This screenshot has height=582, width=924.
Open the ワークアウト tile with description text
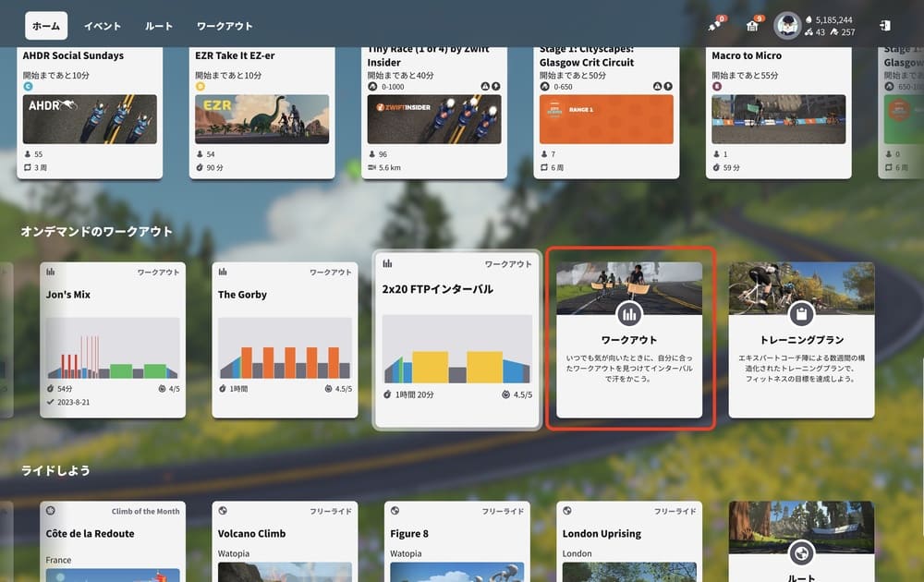(629, 340)
